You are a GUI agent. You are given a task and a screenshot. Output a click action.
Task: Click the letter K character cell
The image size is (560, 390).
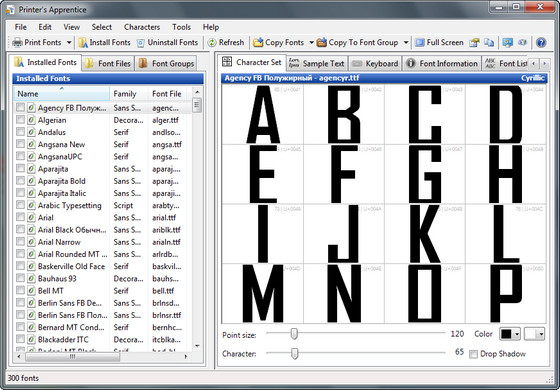point(425,234)
